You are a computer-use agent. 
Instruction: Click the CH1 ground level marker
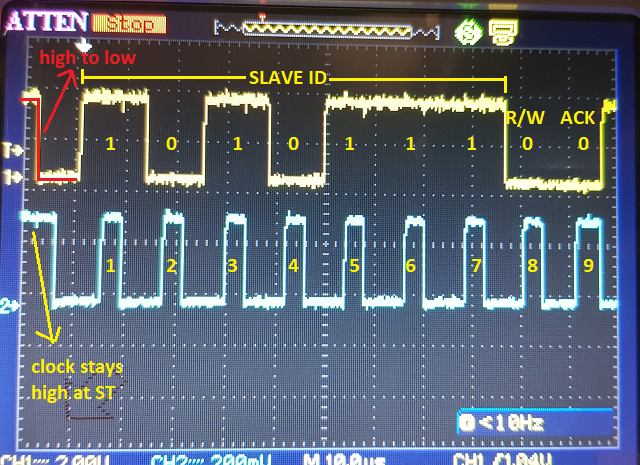(x=11, y=176)
